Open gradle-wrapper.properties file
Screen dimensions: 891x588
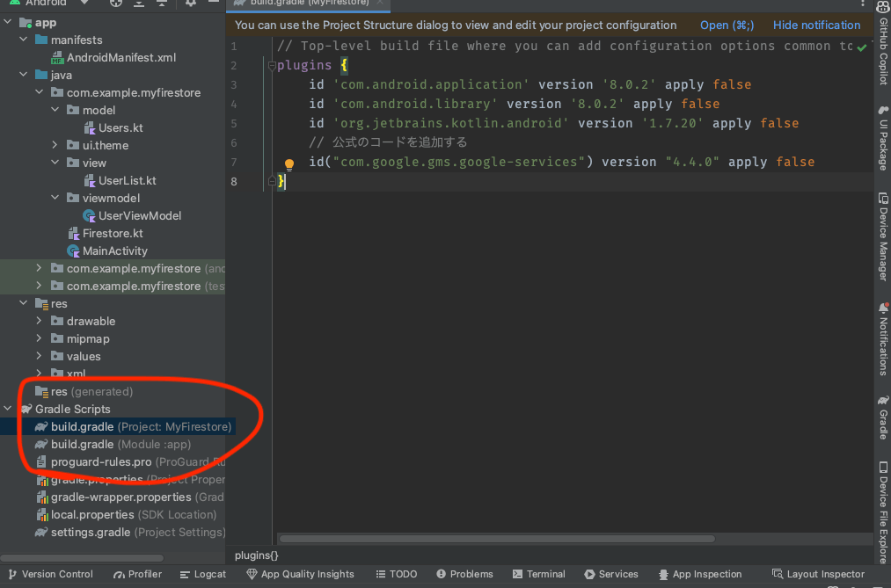(x=130, y=497)
